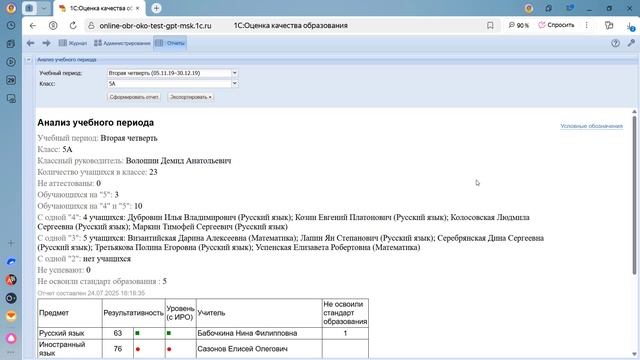Viewport: 640px width, 360px height.
Task: Open the pinned tab group icon
Action: pos(29,8)
